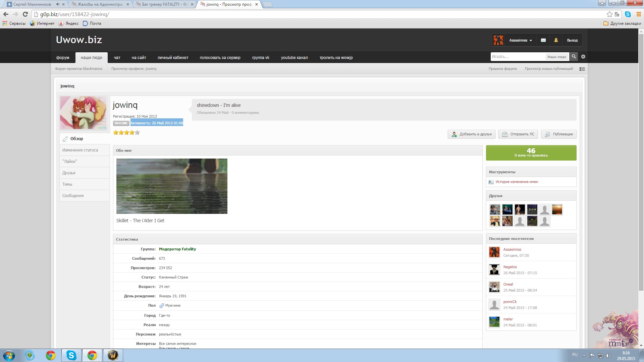Show hidden system tray icons
The height and width of the screenshot is (362, 644).
(584, 356)
